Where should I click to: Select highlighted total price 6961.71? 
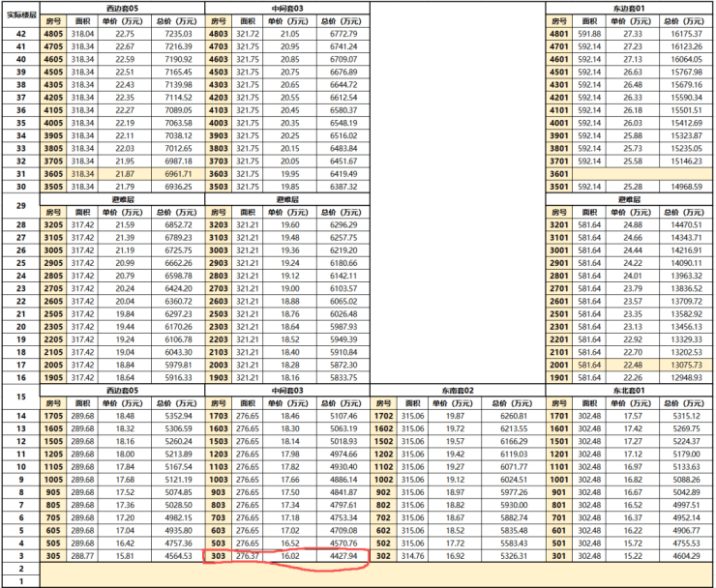178,174
